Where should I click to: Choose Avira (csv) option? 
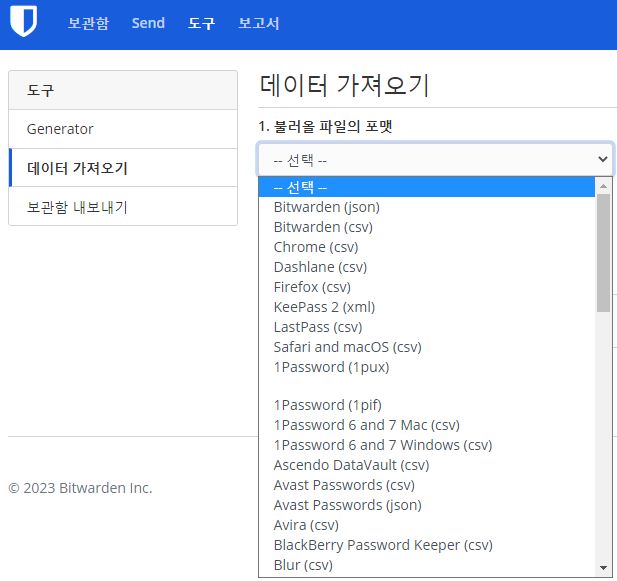point(427,526)
